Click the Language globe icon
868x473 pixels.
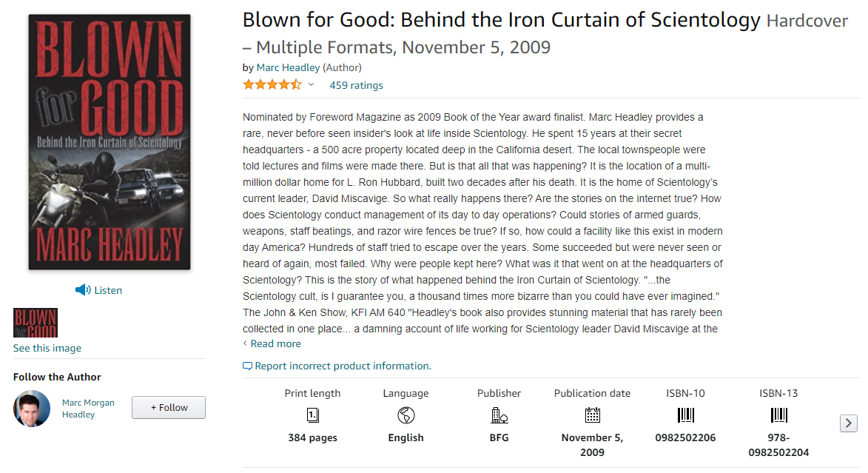tap(406, 415)
